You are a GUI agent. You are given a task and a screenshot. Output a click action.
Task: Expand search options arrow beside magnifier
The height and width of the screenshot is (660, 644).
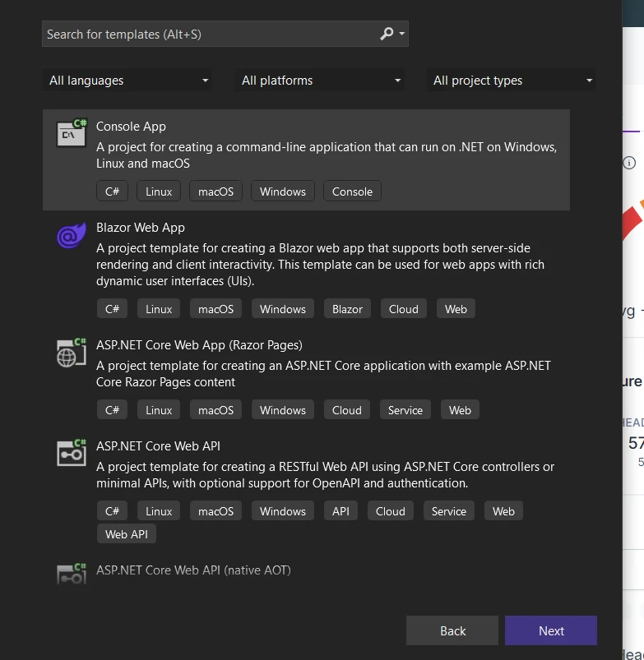[x=401, y=35]
